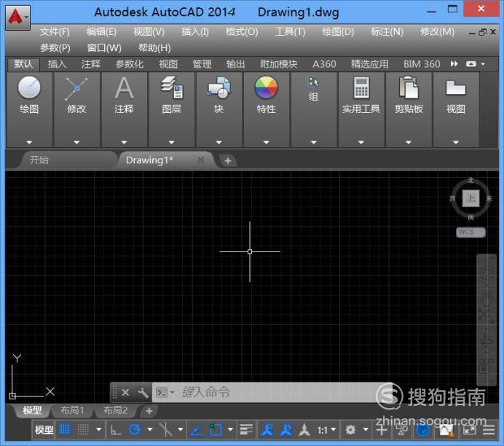
Task: Toggle isometric drafting icon in status bar
Action: (165, 429)
